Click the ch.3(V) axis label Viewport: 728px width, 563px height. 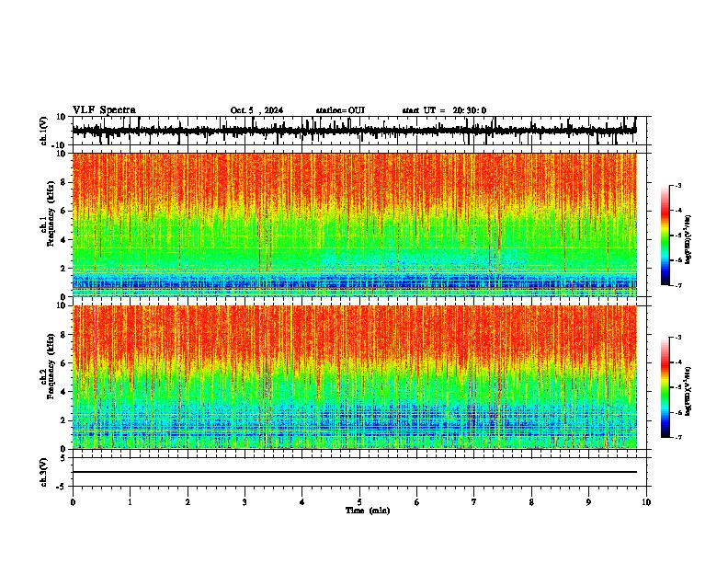tap(44, 472)
